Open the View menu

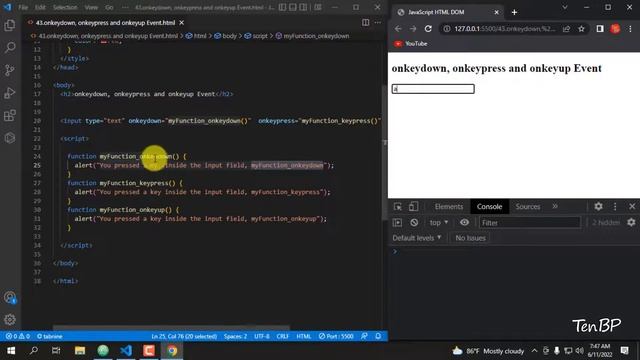coord(91,7)
